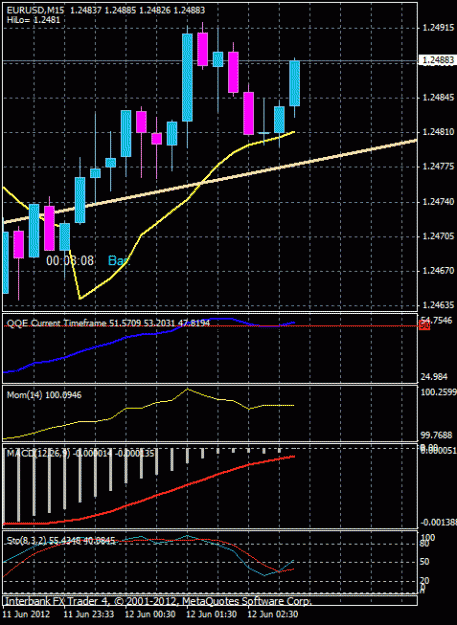Click the Mom(14) 100.0946 indicator label
Image resolution: width=457 pixels, height=625 pixels.
click(x=44, y=395)
